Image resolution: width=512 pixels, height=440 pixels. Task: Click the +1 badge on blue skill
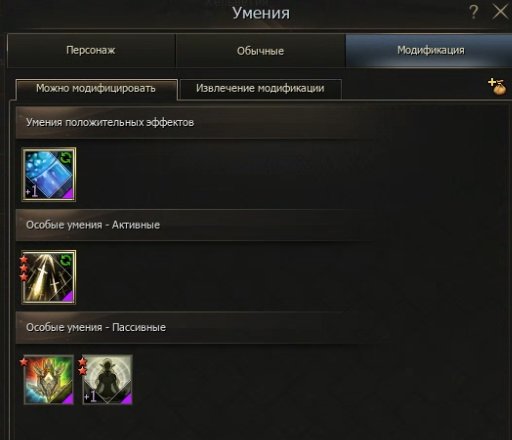click(32, 192)
